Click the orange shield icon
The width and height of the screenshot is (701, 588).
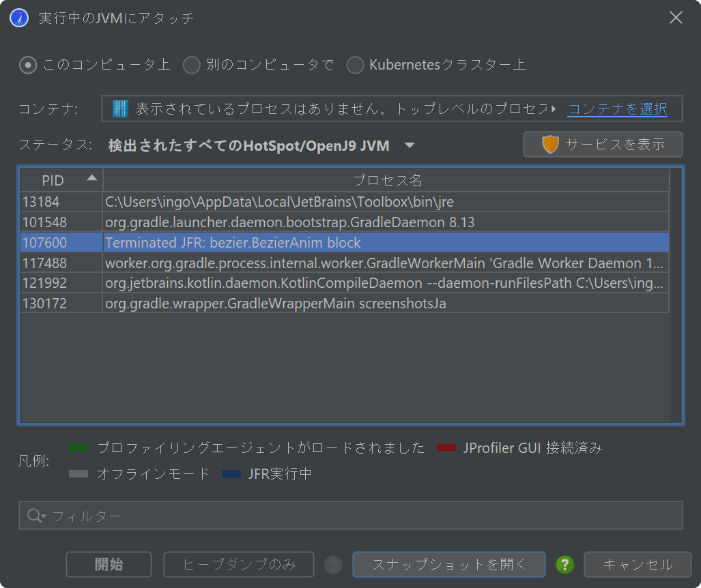[550, 145]
